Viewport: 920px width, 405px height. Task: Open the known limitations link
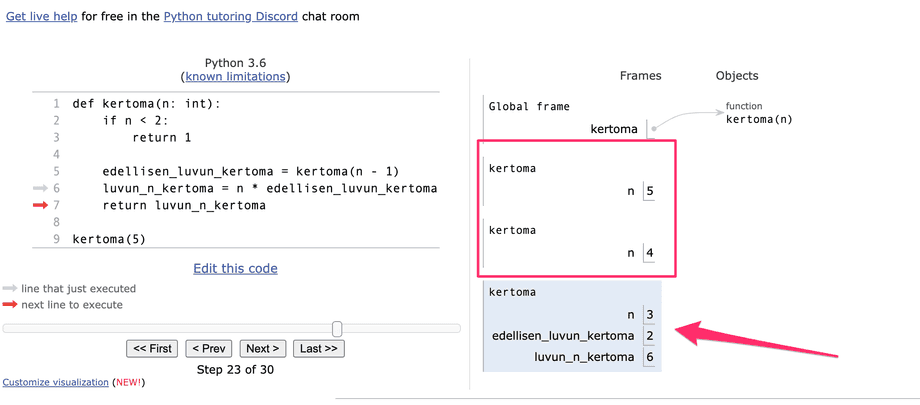[x=235, y=76]
